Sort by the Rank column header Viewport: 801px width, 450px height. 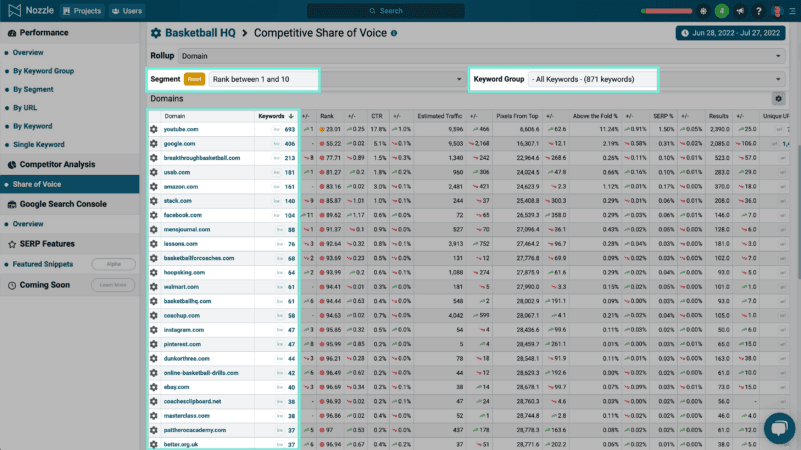[327, 116]
